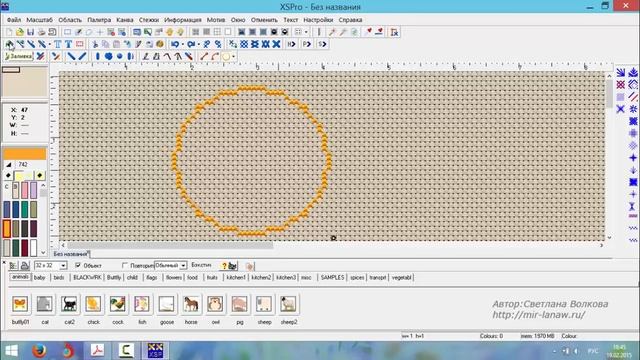Click the Open folder icon
This screenshot has height=360, width=640.
(x=20, y=32)
